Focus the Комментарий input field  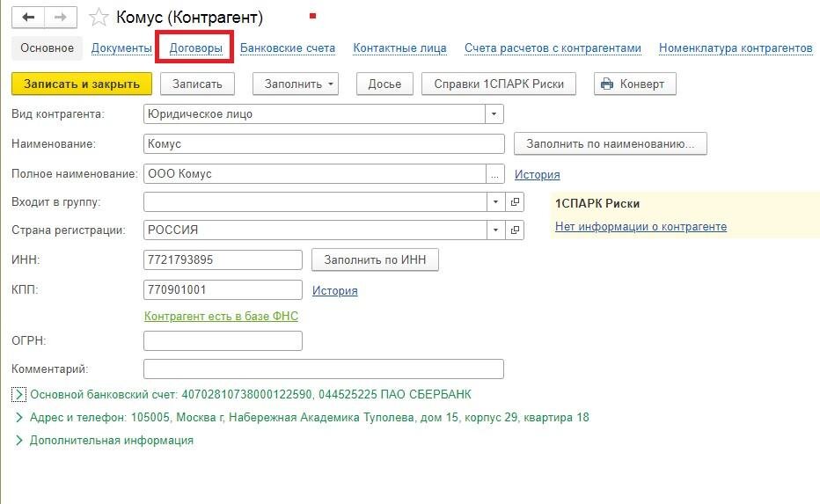coord(323,369)
